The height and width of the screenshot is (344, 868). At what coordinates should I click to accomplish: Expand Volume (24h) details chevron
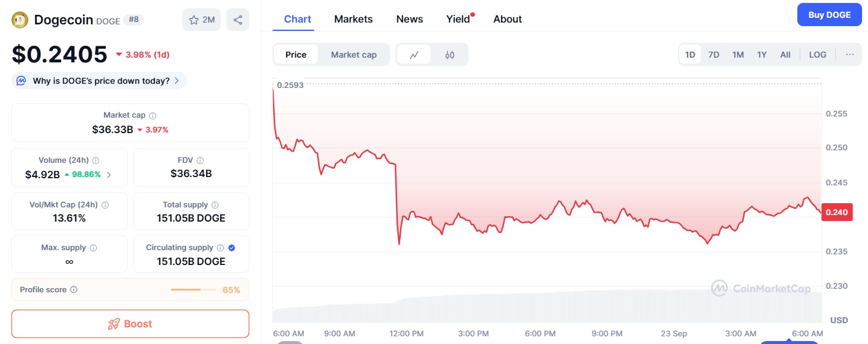(109, 175)
